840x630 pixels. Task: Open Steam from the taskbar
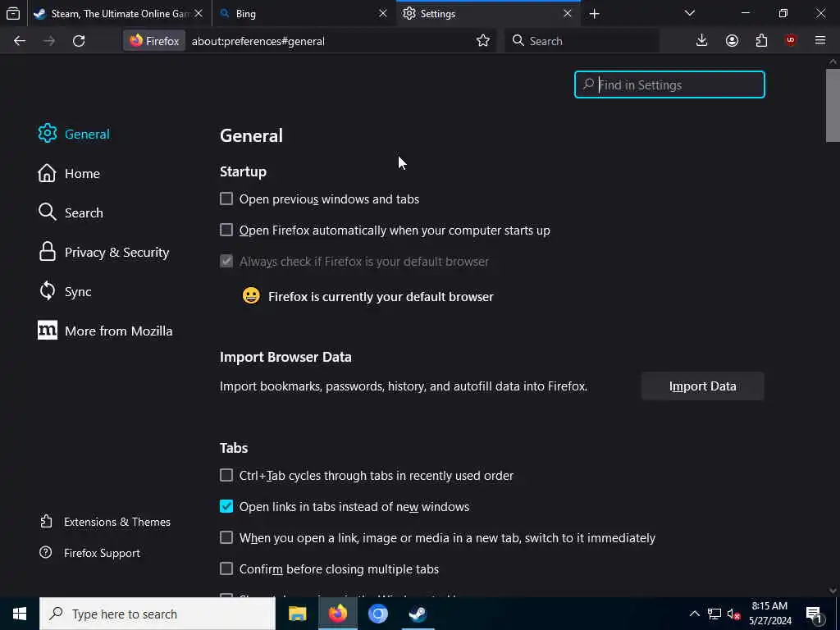click(x=418, y=614)
